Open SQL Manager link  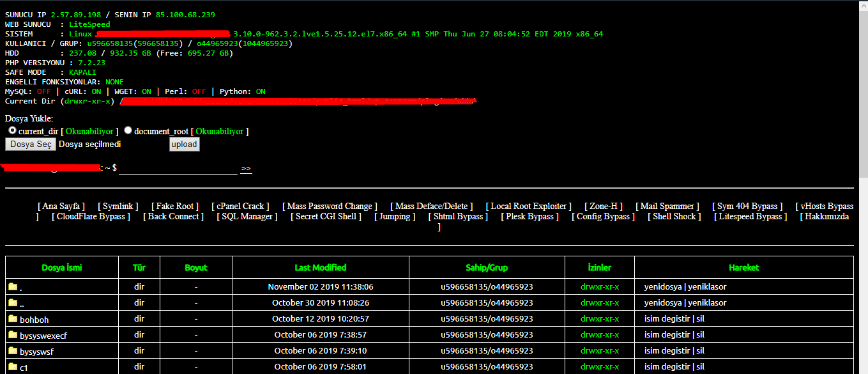pos(248,217)
